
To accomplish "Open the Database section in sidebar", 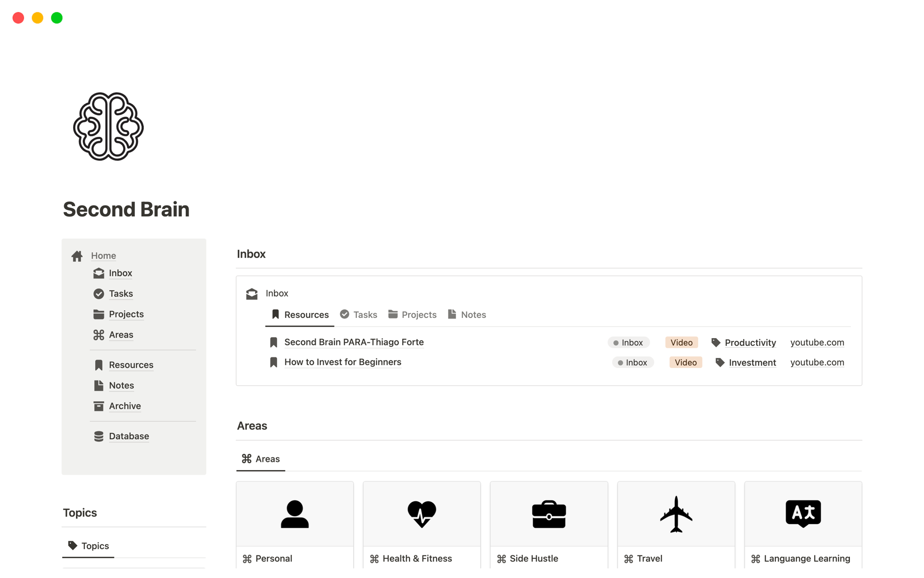I will [128, 436].
